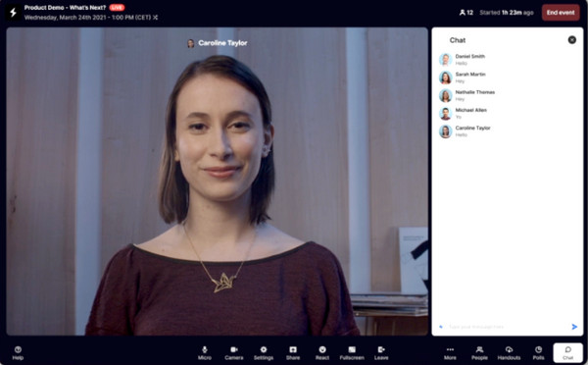The height and width of the screenshot is (365, 588).
Task: Click Caroline Taylor's avatar in chat list
Action: coord(446,131)
